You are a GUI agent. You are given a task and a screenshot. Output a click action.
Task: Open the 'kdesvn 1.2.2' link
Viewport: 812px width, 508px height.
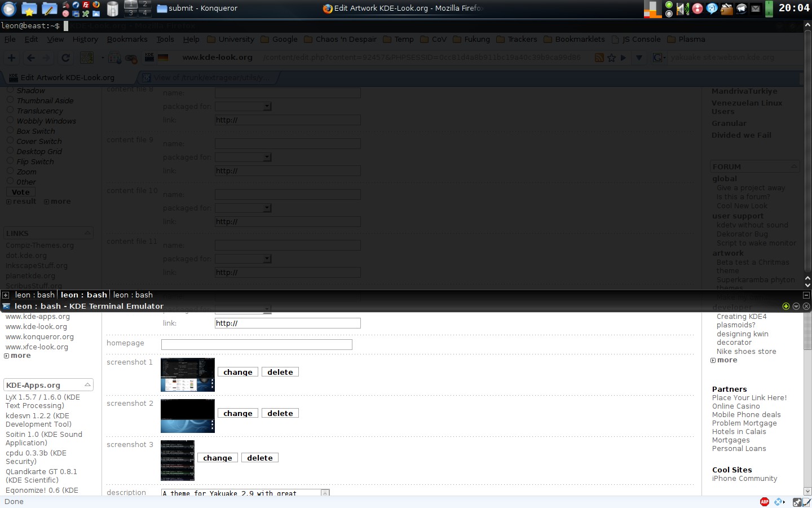click(x=38, y=420)
